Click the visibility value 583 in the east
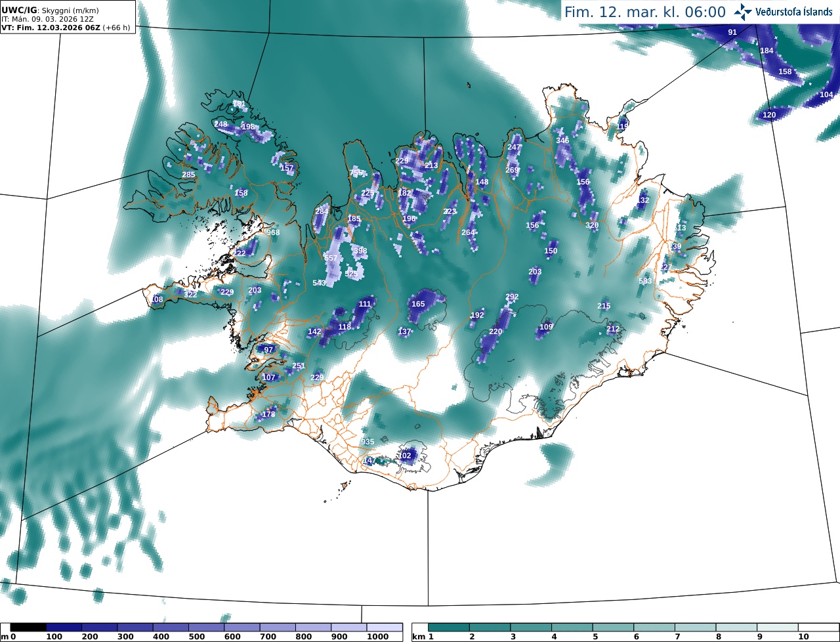The height and width of the screenshot is (642, 840). click(646, 281)
